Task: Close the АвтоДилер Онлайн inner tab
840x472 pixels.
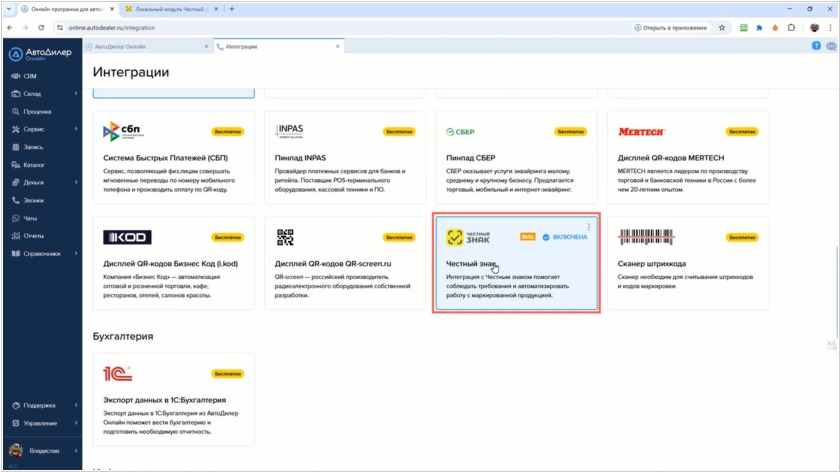Action: (206, 47)
